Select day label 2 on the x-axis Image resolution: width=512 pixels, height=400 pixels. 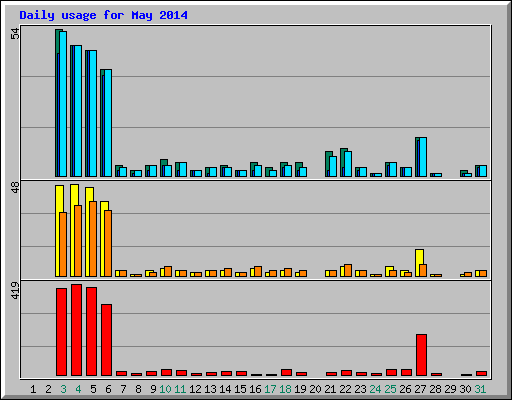(48, 389)
